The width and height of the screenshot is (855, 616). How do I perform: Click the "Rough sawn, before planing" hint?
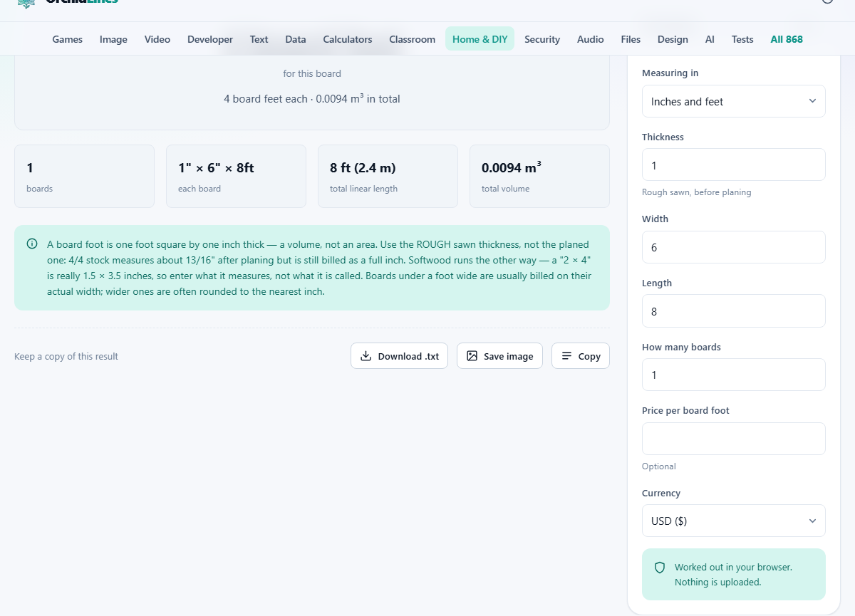[x=697, y=192]
